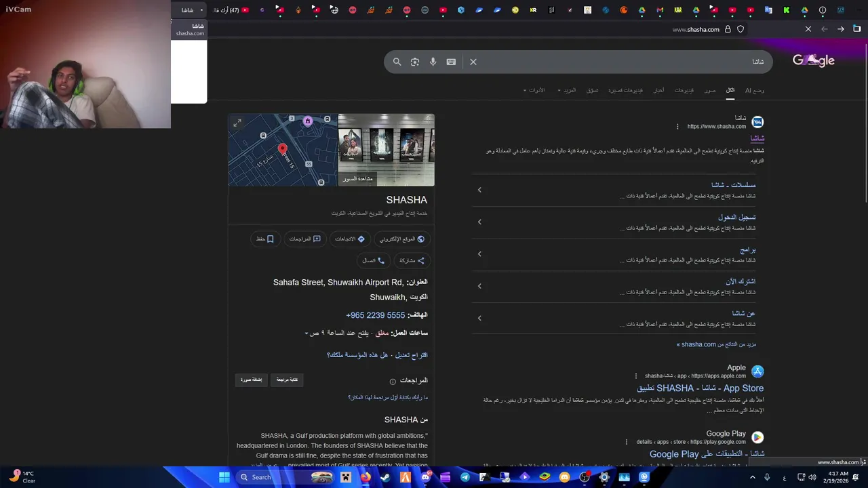Click the المراجعات reviews chip button
The width and height of the screenshot is (868, 488).
[304, 239]
